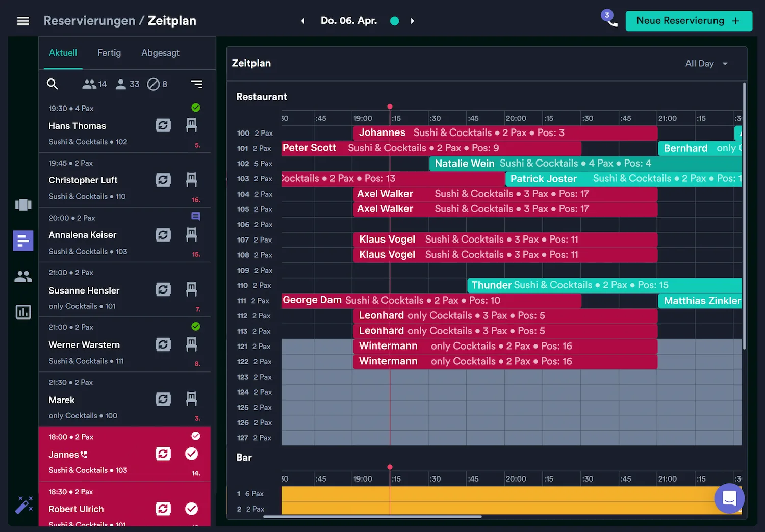Viewport: 765px width, 532px height.
Task: Expand the All Day dropdown
Action: pyautogui.click(x=706, y=64)
